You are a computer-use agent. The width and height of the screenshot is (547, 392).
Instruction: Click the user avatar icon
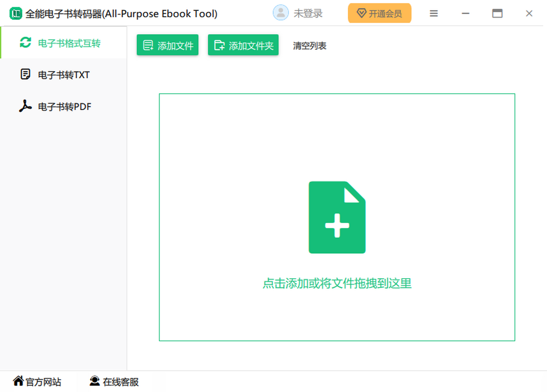pos(280,13)
